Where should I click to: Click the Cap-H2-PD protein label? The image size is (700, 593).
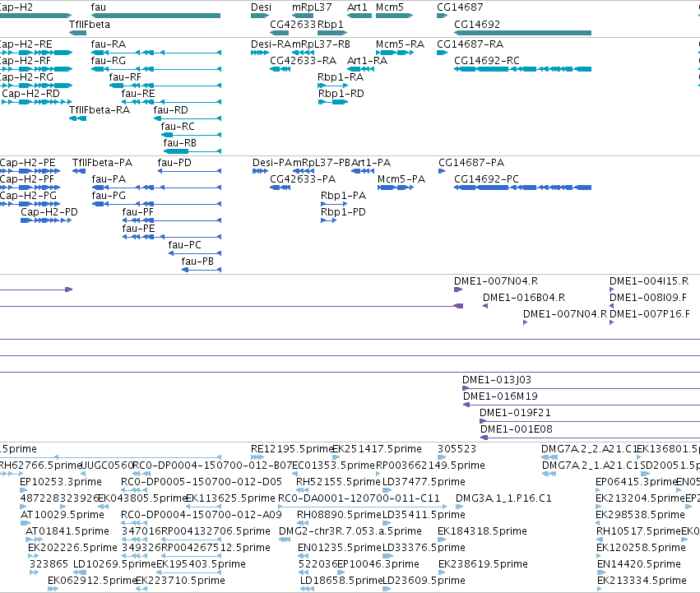pyautogui.click(x=49, y=212)
